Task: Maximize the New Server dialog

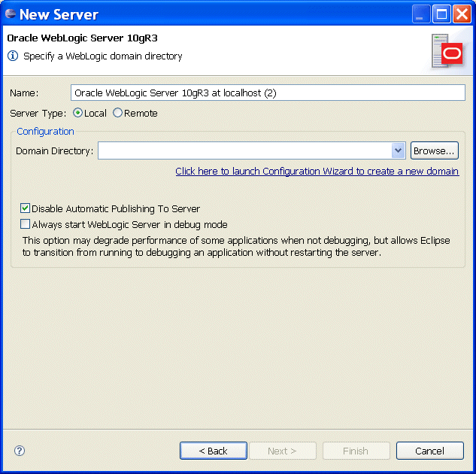Action: [x=441, y=14]
